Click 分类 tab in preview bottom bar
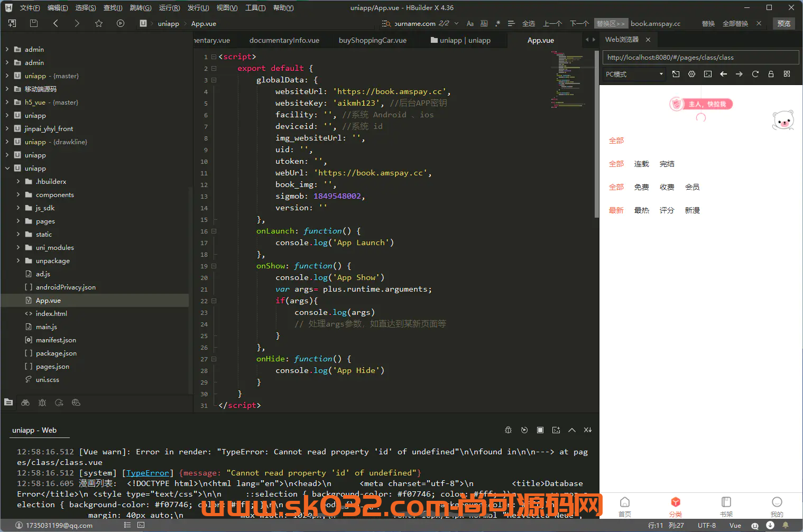 [x=676, y=507]
